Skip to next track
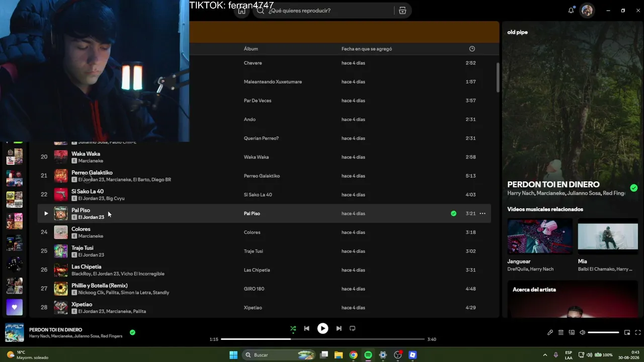644x362 pixels. [339, 329]
